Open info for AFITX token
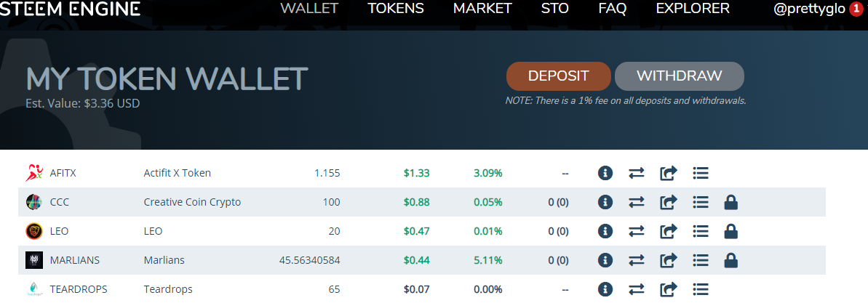868x303 pixels. pyautogui.click(x=605, y=173)
